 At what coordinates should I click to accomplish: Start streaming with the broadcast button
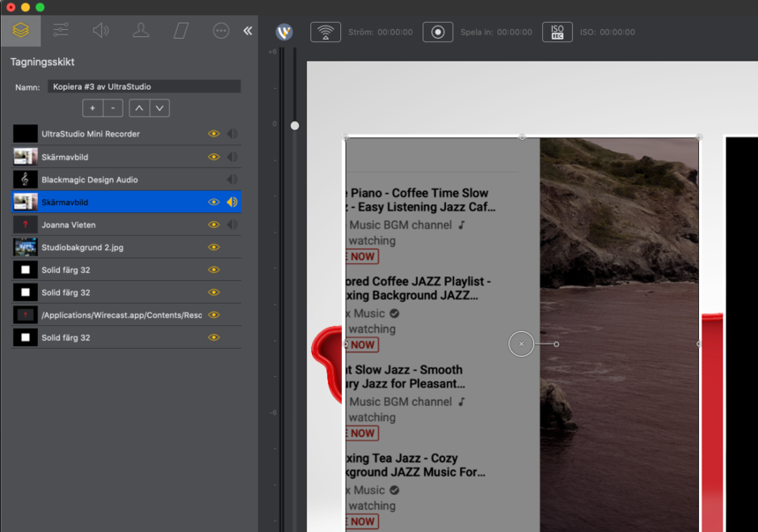(x=325, y=33)
